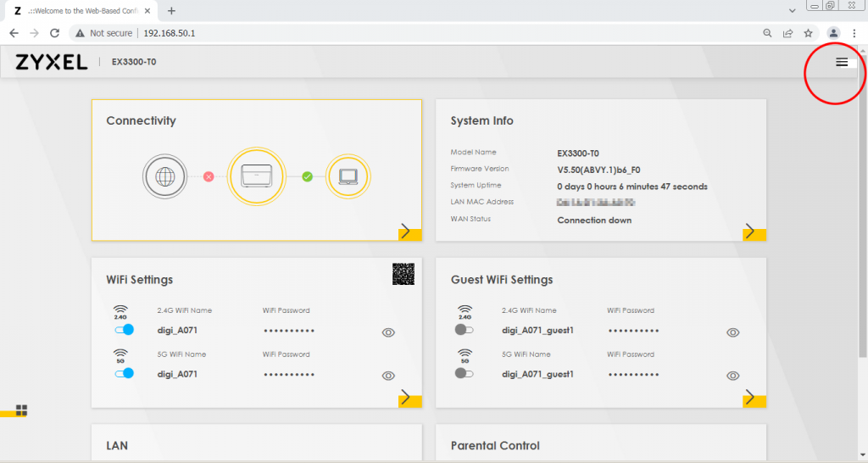This screenshot has height=463, width=868.
Task: Expand the System Info card arrow
Action: (749, 231)
